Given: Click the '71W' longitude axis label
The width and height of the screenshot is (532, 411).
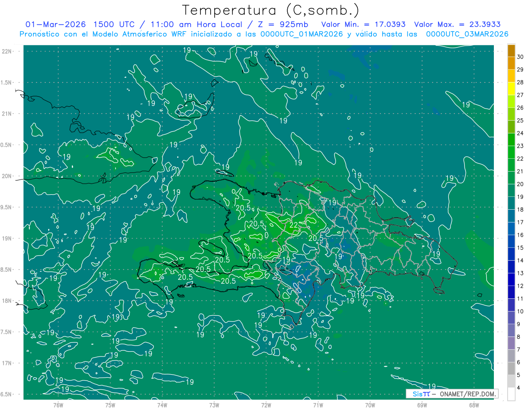Looking at the screenshot, I should coord(318,405).
